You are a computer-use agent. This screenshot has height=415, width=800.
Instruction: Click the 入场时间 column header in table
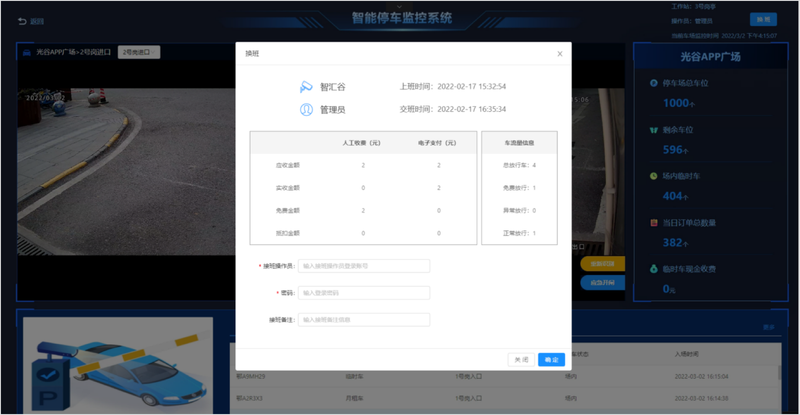(x=687, y=354)
